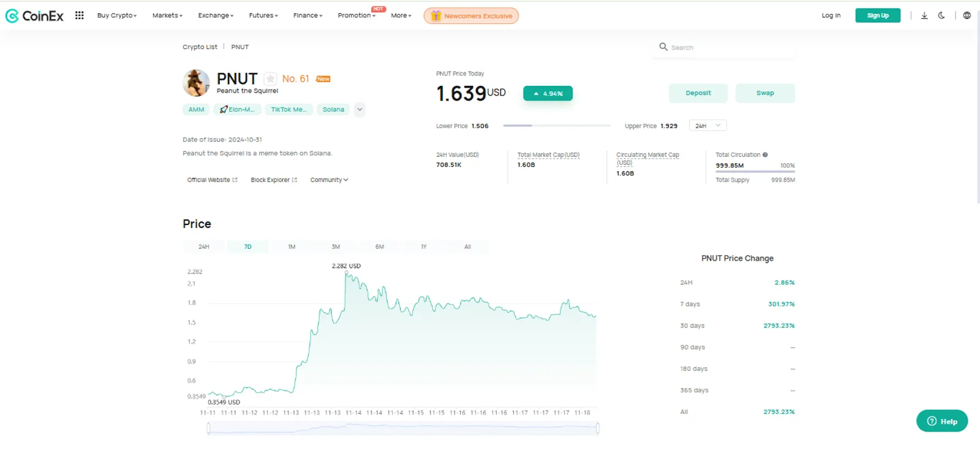Open Buy Crypto dropdown menu
Viewport: 980px width, 458px height.
point(117,15)
